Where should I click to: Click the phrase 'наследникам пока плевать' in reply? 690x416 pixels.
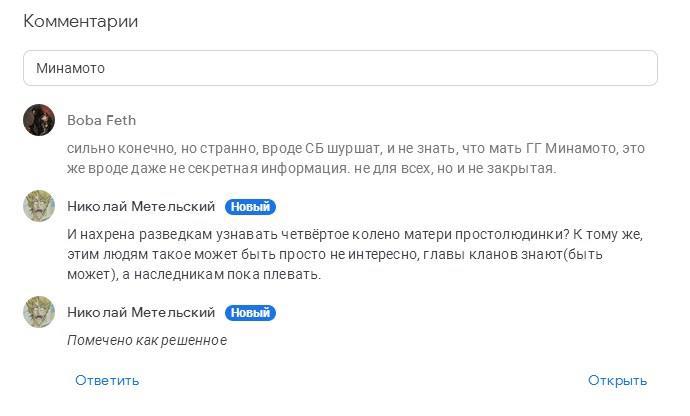point(240,274)
